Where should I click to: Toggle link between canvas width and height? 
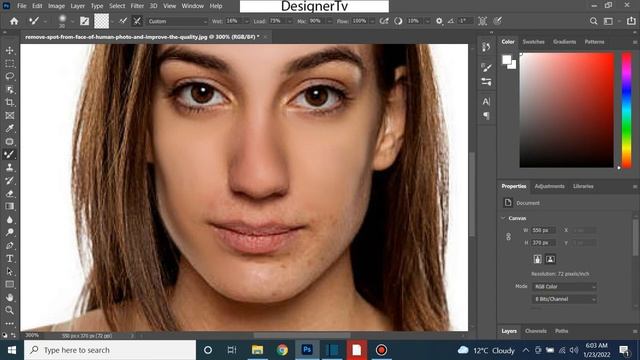509,237
